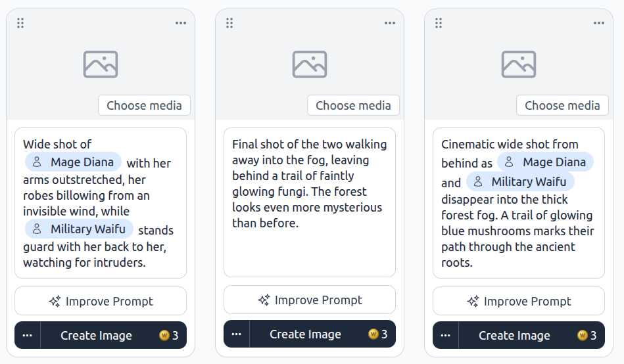Expand options beside third Create Image button

pos(446,335)
